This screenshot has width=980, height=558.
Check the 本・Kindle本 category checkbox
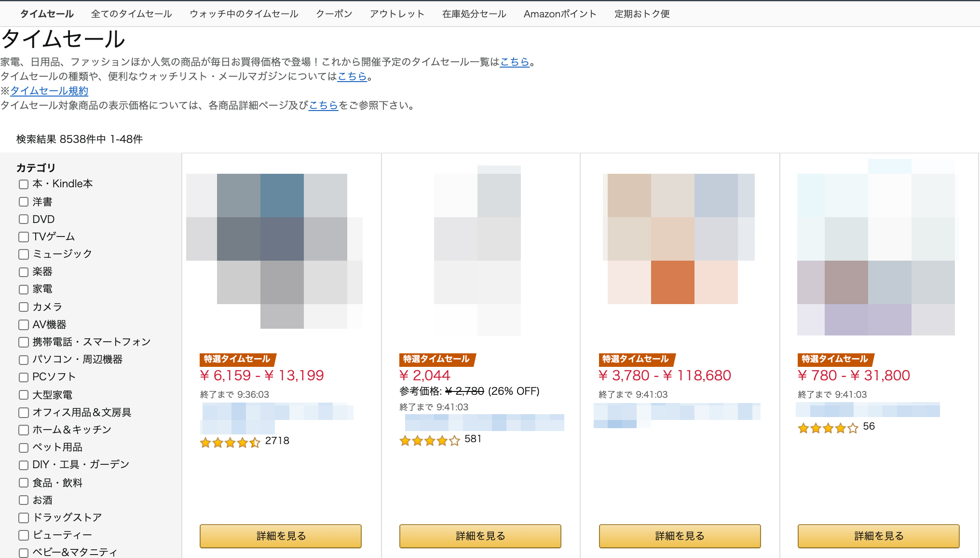pyautogui.click(x=24, y=184)
